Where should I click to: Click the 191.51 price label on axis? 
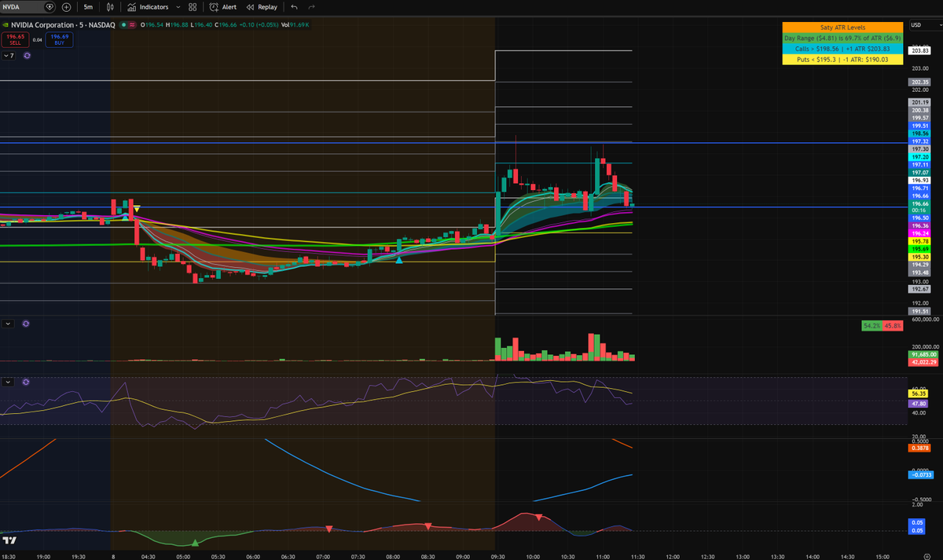point(920,310)
